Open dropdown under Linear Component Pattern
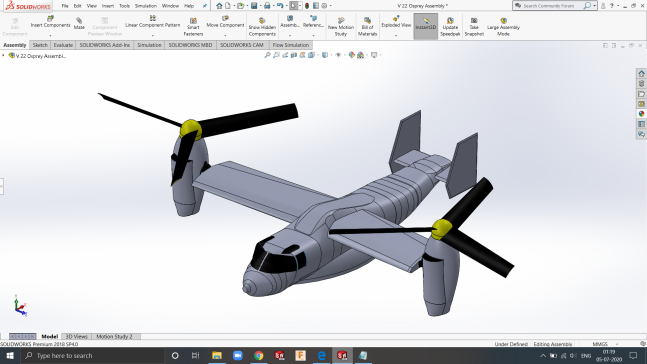Screen dimensions: 647x364 (x=153, y=35)
